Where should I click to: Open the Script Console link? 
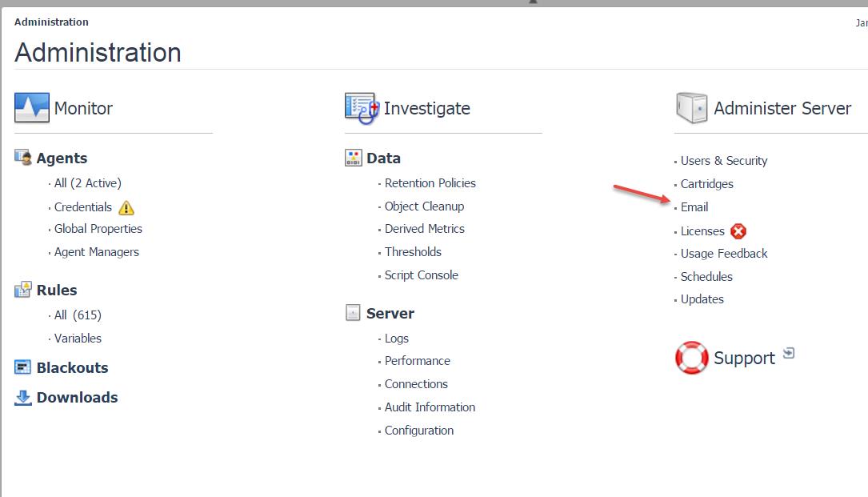421,275
